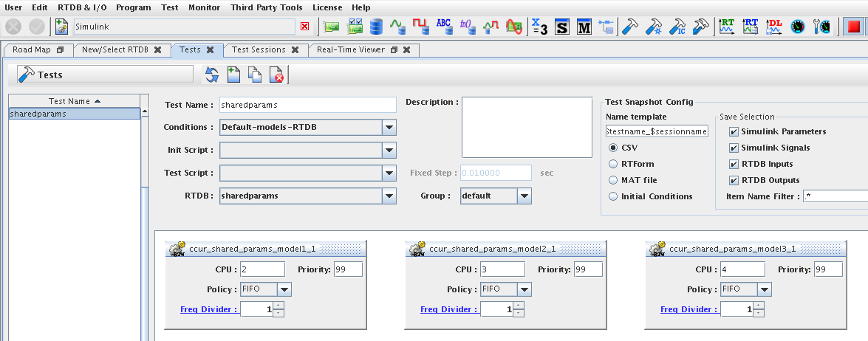
Task: Click the delete test icon
Action: pyautogui.click(x=276, y=75)
